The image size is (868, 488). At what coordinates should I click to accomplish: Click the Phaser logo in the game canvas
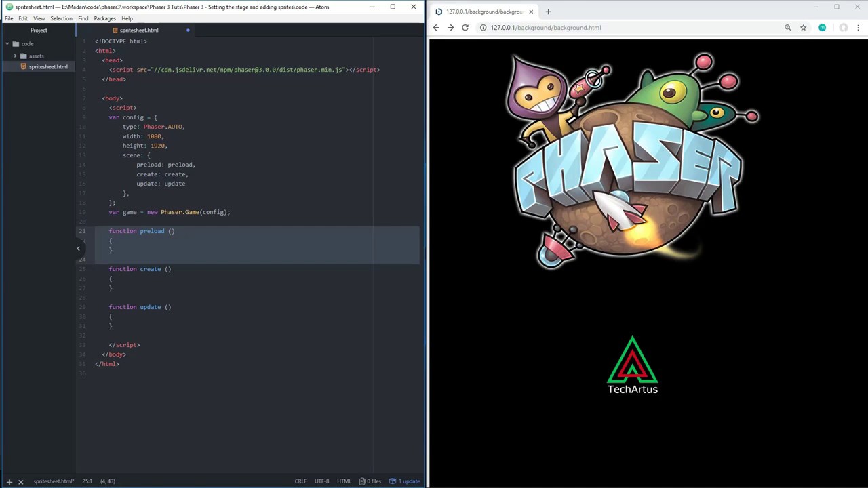[x=633, y=162]
